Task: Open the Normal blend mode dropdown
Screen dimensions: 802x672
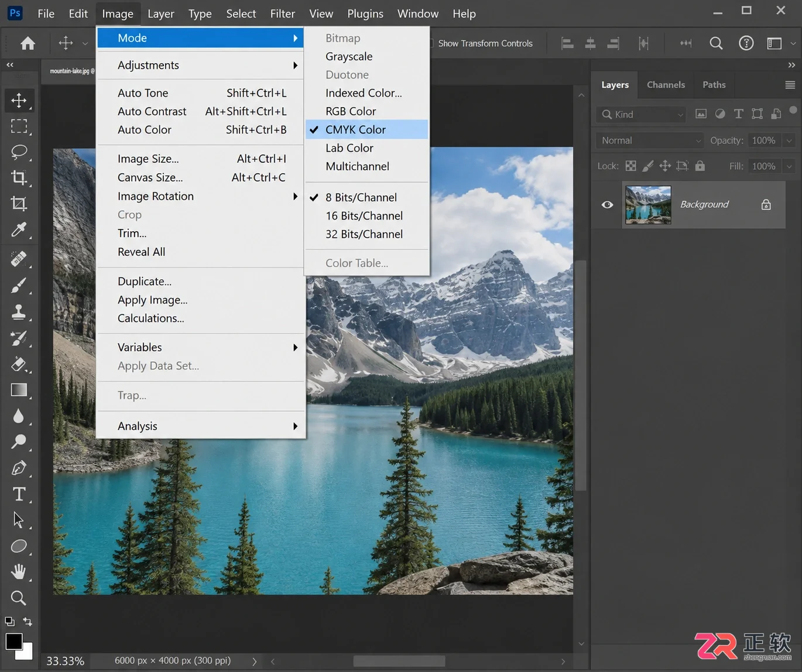Action: tap(650, 140)
